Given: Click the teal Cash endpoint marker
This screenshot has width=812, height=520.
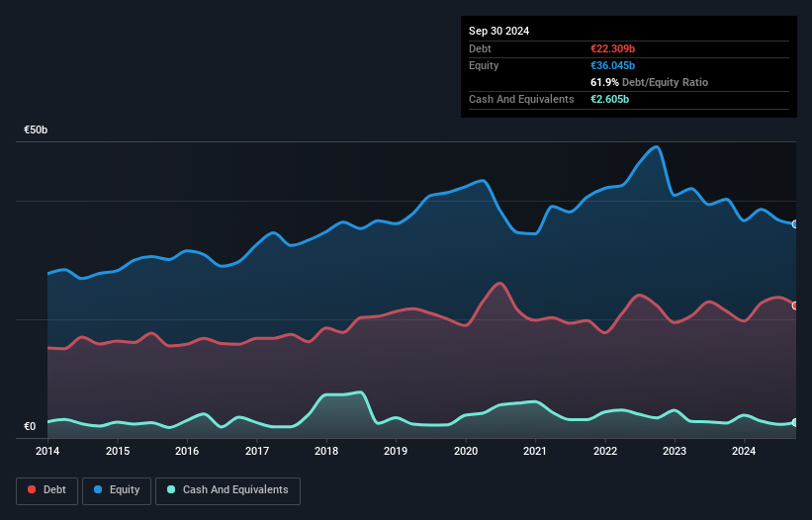Looking at the screenshot, I should [795, 423].
